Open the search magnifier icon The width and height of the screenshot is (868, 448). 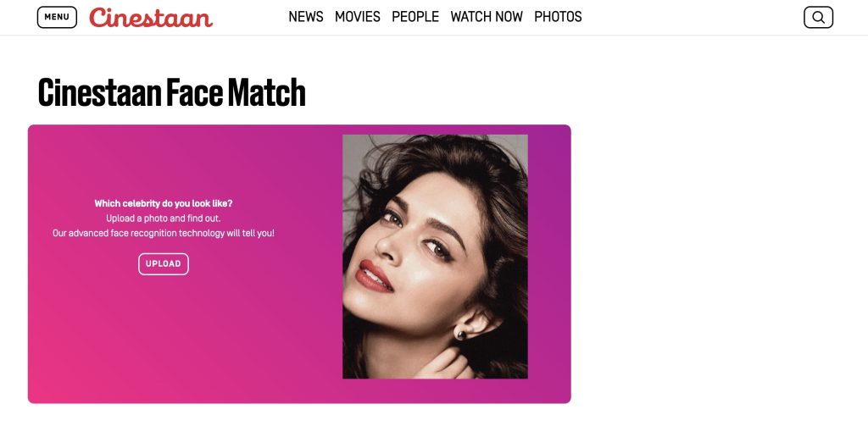tap(818, 17)
